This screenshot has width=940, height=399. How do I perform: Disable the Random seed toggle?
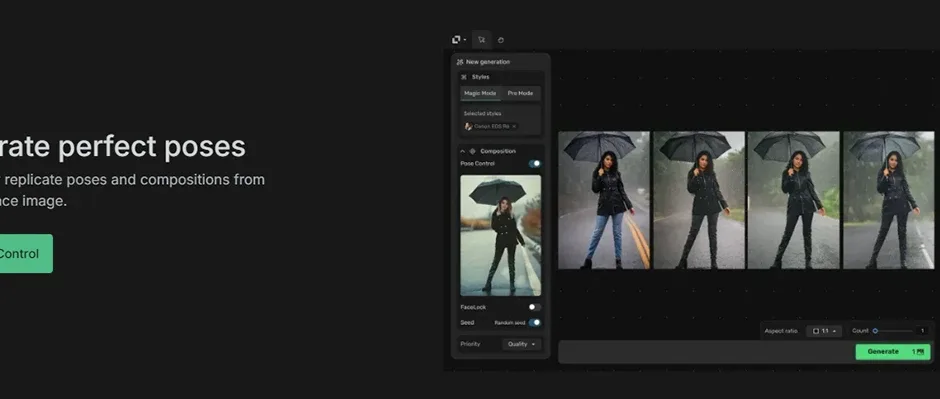(534, 322)
